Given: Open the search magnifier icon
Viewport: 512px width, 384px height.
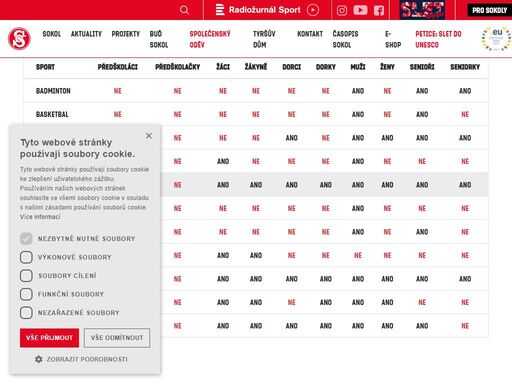Looking at the screenshot, I should 184,10.
